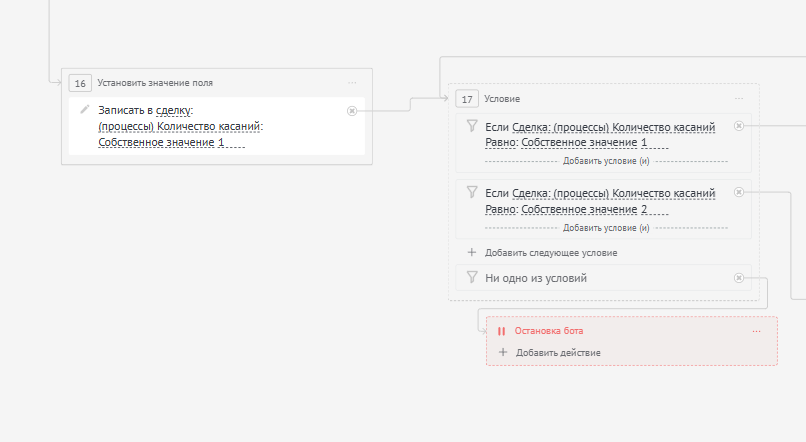Click funnel icon of the first condition
Image resolution: width=806 pixels, height=442 pixels.
472,126
